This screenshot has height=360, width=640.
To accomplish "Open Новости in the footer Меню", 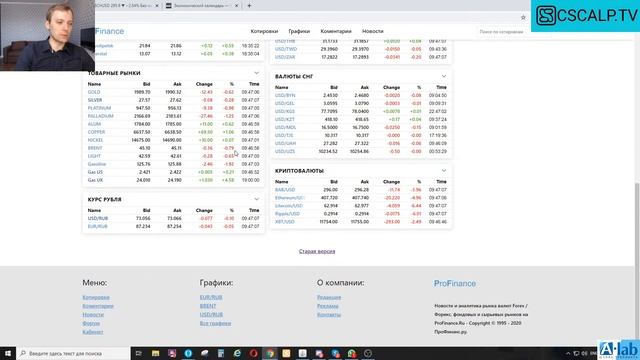I will pyautogui.click(x=93, y=315).
